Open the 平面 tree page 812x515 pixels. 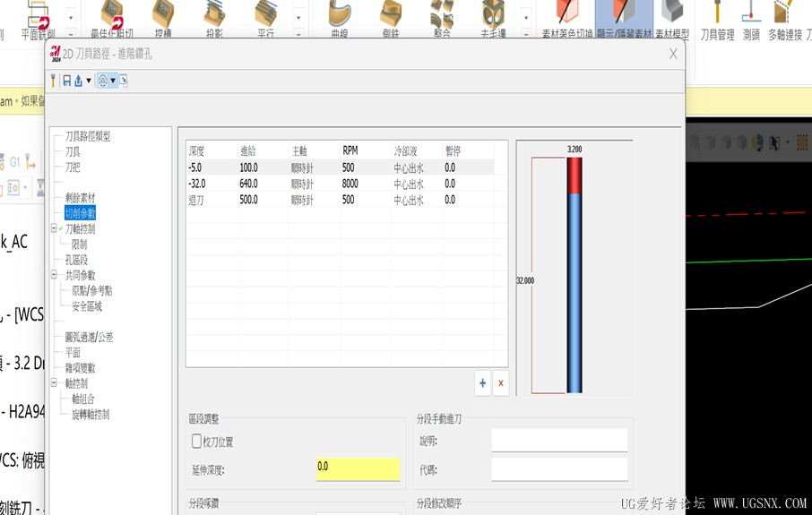tap(73, 353)
